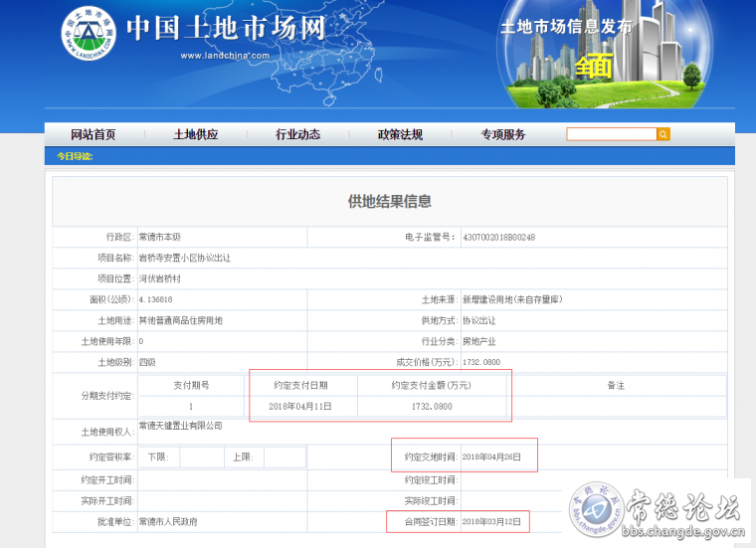
Task: Open the 政策法规 menu item
Action: [x=400, y=134]
